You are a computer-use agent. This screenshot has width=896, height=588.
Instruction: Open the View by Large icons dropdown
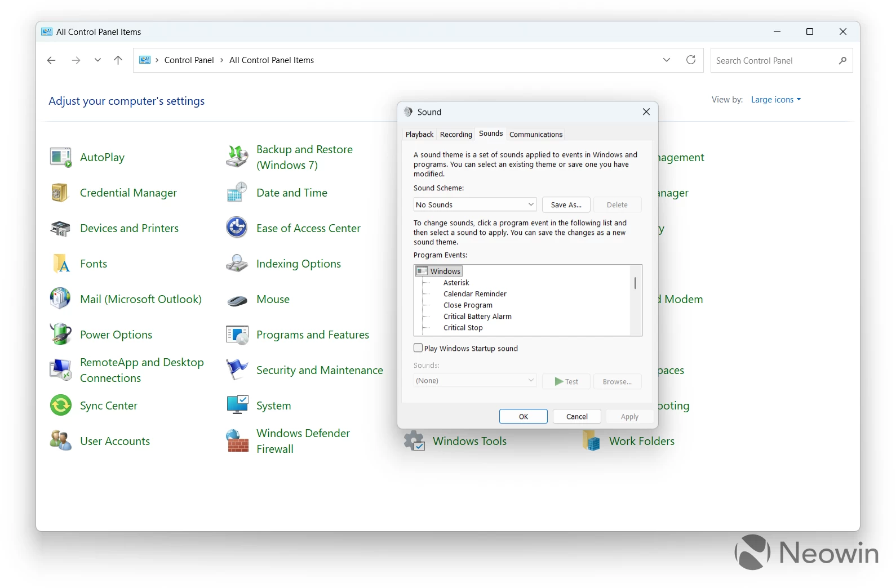775,100
